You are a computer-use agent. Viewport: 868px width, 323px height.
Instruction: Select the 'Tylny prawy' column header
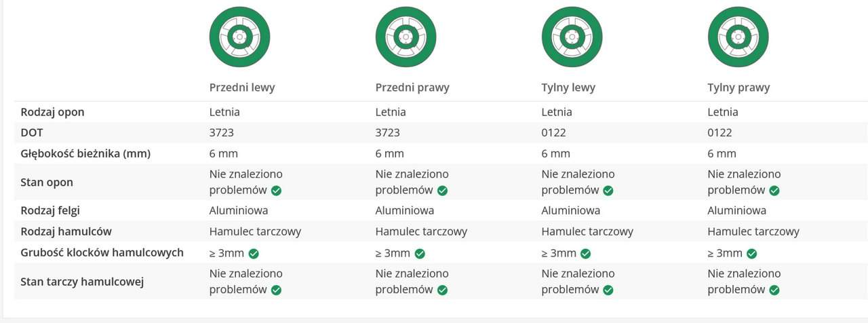[738, 88]
